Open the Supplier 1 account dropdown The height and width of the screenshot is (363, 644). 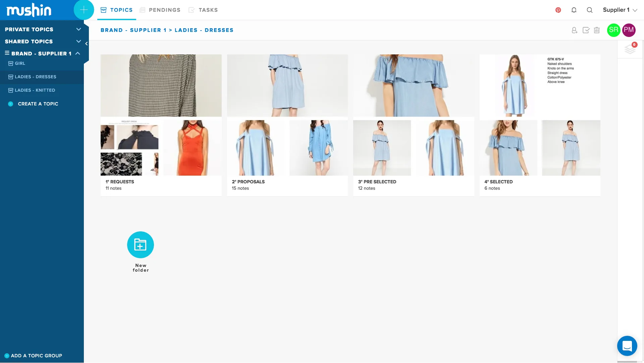(x=620, y=10)
